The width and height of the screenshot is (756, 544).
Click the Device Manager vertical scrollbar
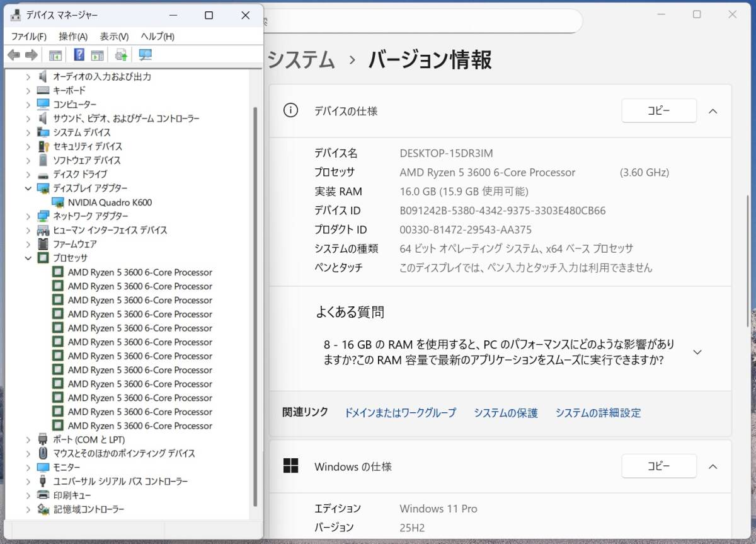(x=255, y=303)
